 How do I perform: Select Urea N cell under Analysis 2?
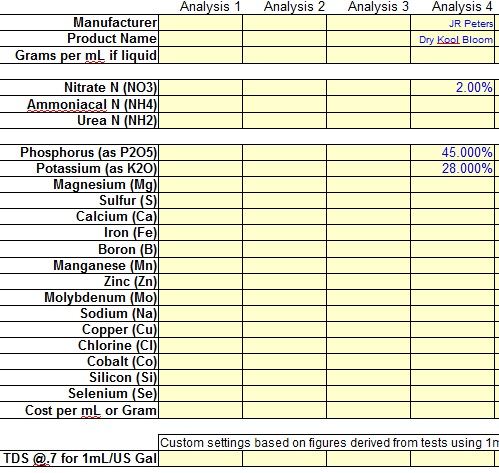tap(285, 120)
